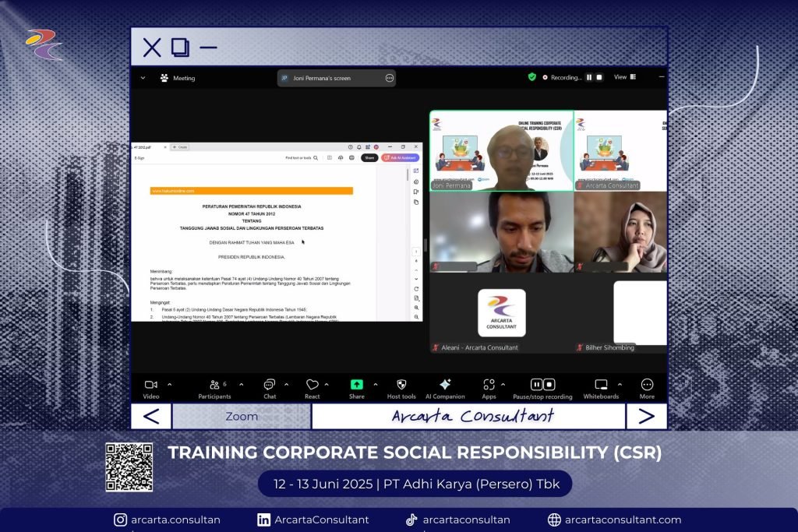Stop the recording in the bottom toolbar

[549, 385]
